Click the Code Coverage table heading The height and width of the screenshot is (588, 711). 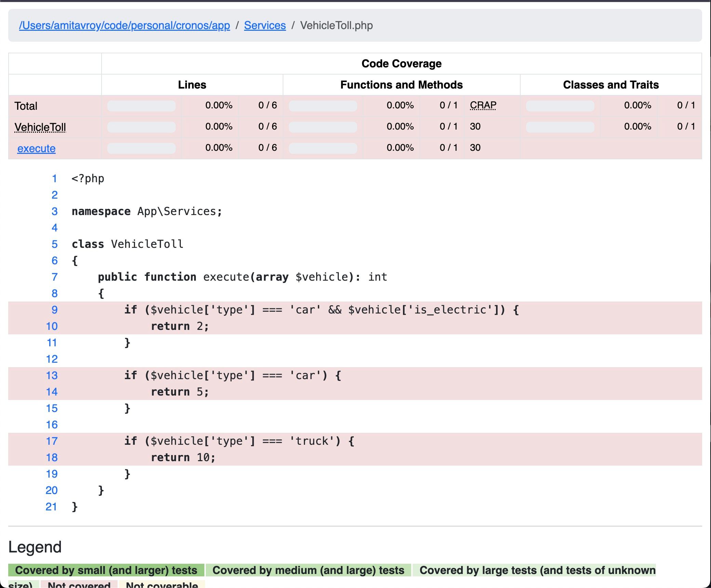click(x=401, y=63)
